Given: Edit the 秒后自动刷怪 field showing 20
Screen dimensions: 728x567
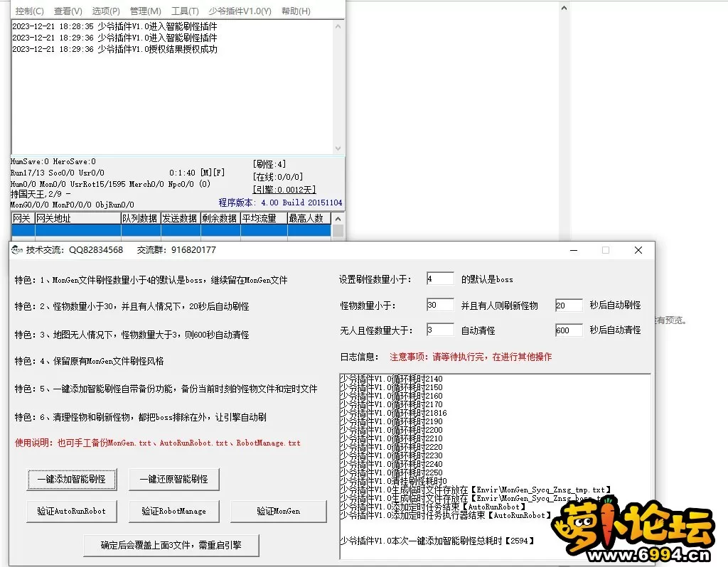Looking at the screenshot, I should [569, 305].
